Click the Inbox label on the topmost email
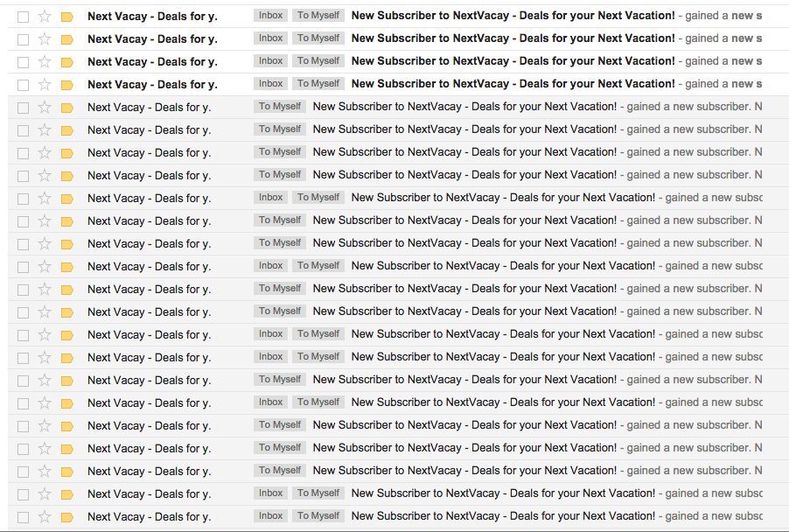The image size is (789, 532). [x=270, y=16]
